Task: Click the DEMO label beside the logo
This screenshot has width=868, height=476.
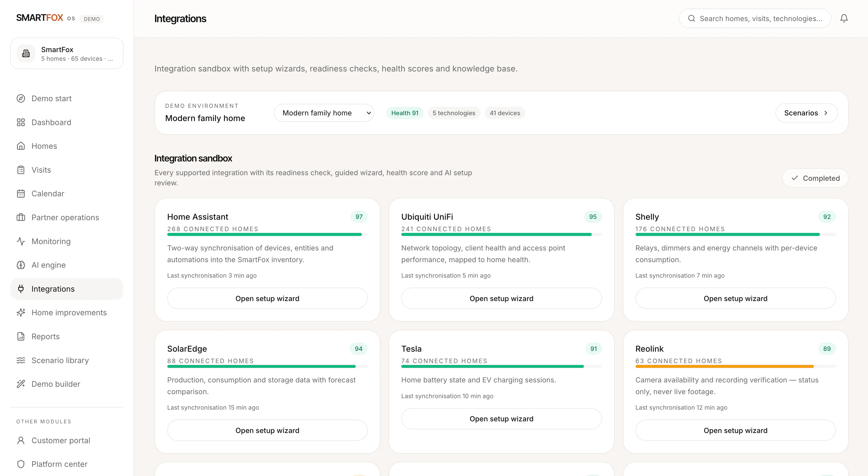Action: (92, 19)
